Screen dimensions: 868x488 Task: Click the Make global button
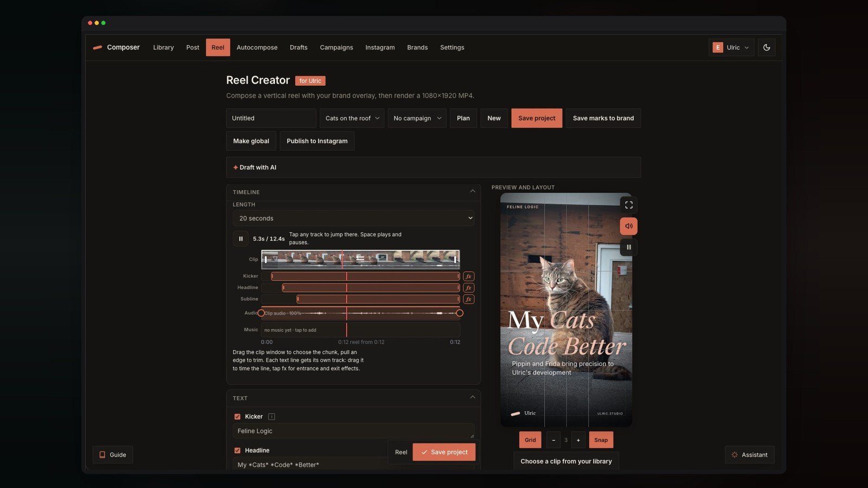(x=251, y=141)
